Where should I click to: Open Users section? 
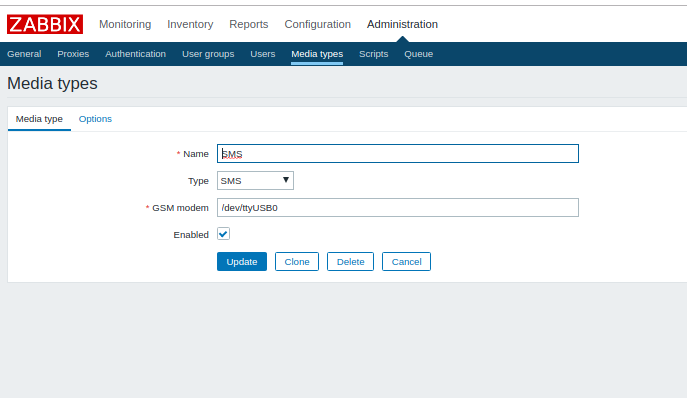263,54
